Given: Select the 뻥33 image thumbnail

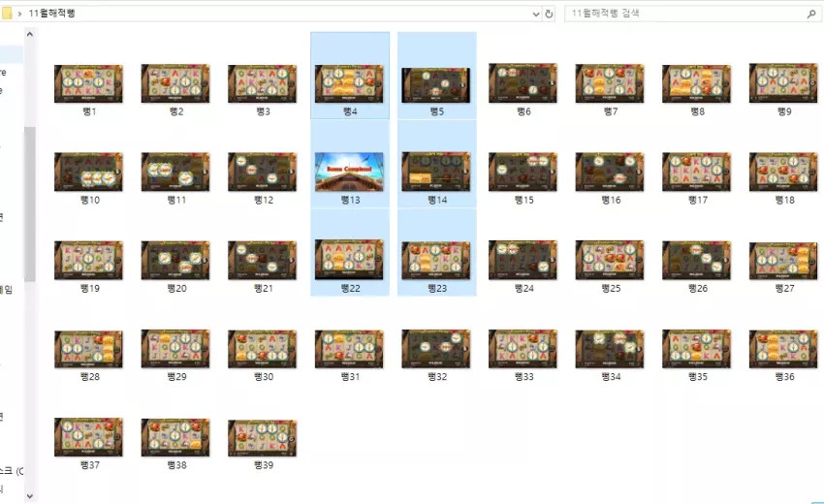Looking at the screenshot, I should coord(523,348).
